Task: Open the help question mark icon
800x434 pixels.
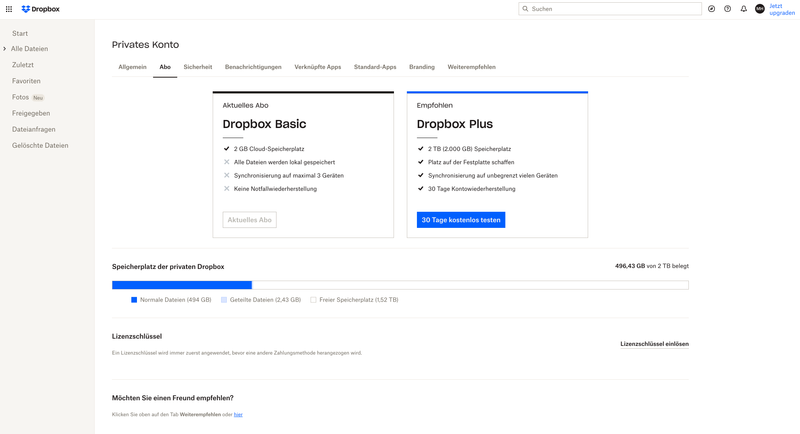Action: click(728, 9)
